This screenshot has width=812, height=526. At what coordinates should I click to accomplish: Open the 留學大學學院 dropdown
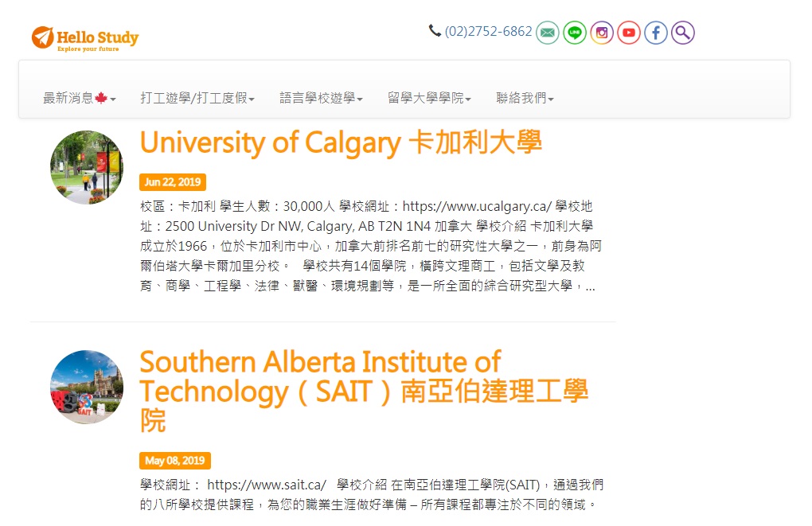[429, 98]
